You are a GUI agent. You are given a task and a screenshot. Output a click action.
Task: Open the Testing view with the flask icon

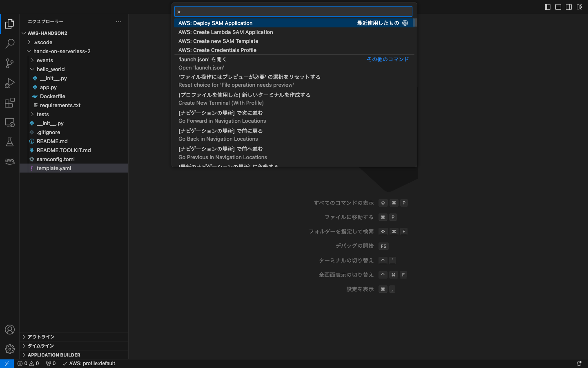pyautogui.click(x=10, y=142)
